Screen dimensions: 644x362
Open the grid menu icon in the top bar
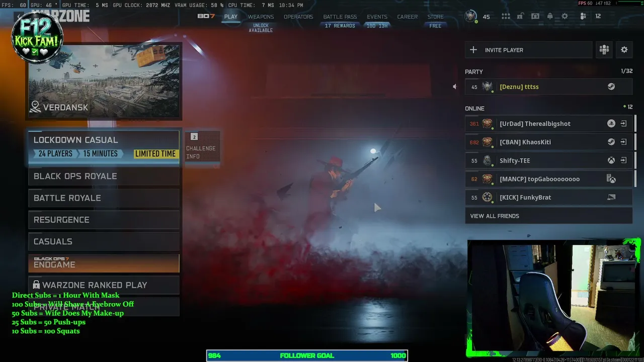506,17
